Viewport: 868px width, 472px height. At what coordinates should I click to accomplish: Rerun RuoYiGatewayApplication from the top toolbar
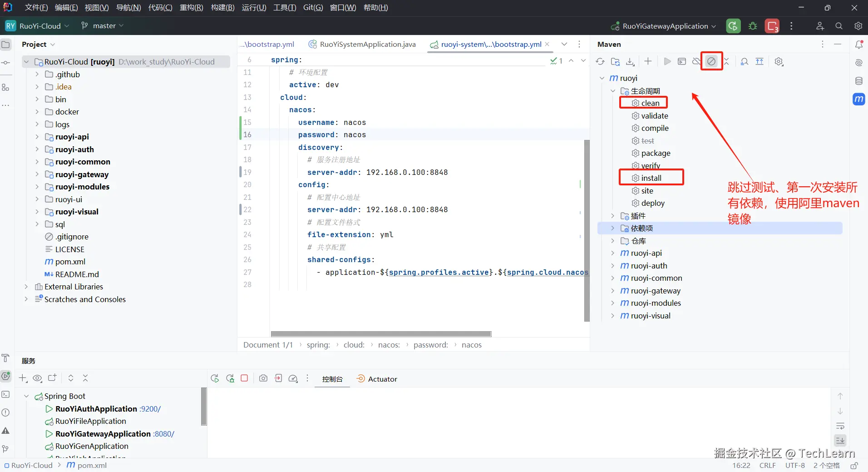pyautogui.click(x=733, y=26)
